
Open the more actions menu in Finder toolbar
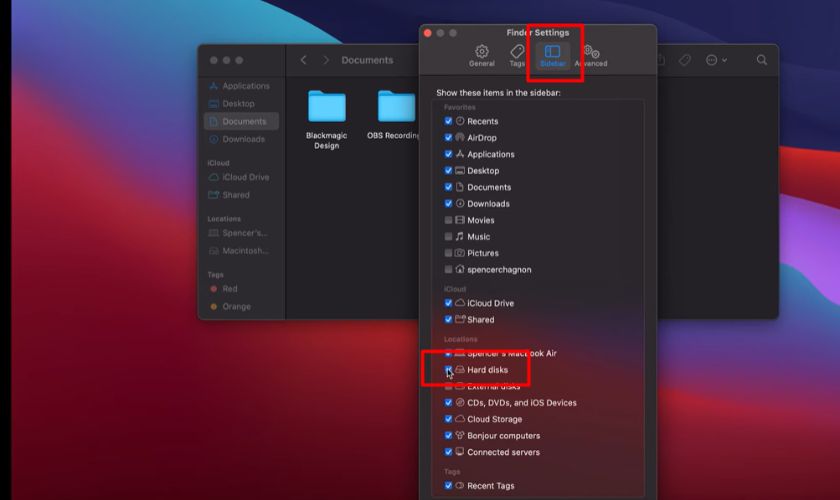(x=716, y=60)
